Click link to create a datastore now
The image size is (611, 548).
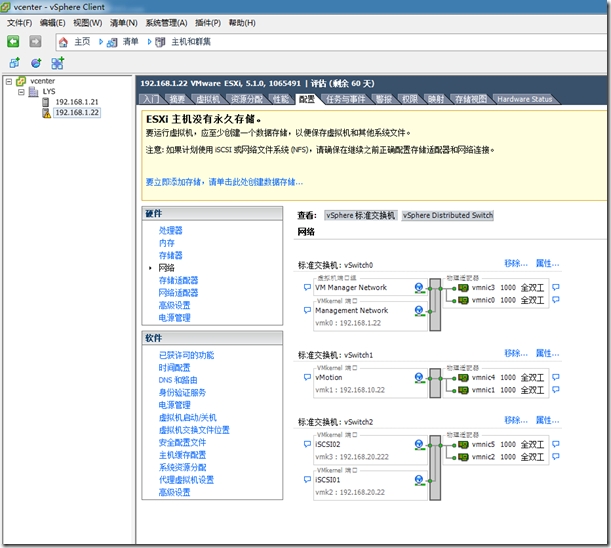(224, 182)
